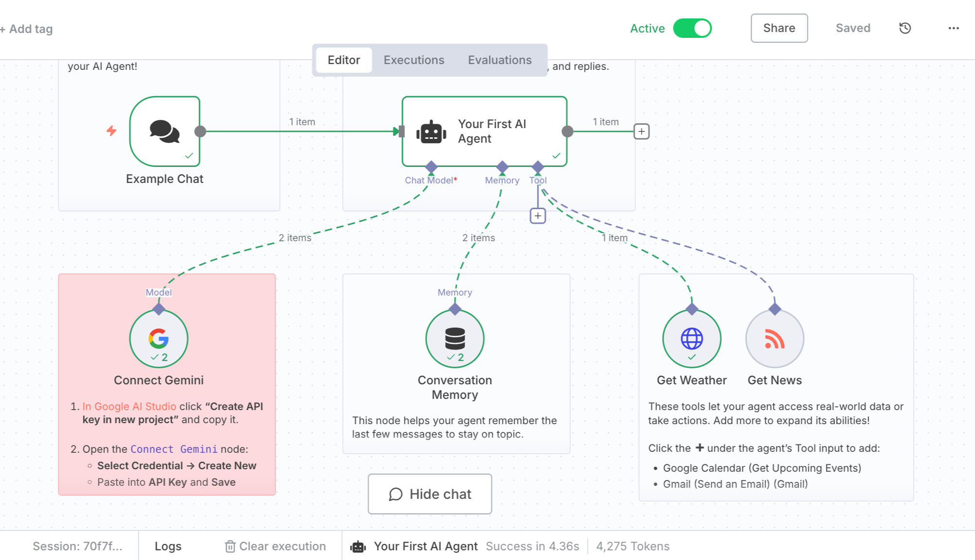The height and width of the screenshot is (560, 975).
Task: Click the Share button
Action: click(779, 28)
